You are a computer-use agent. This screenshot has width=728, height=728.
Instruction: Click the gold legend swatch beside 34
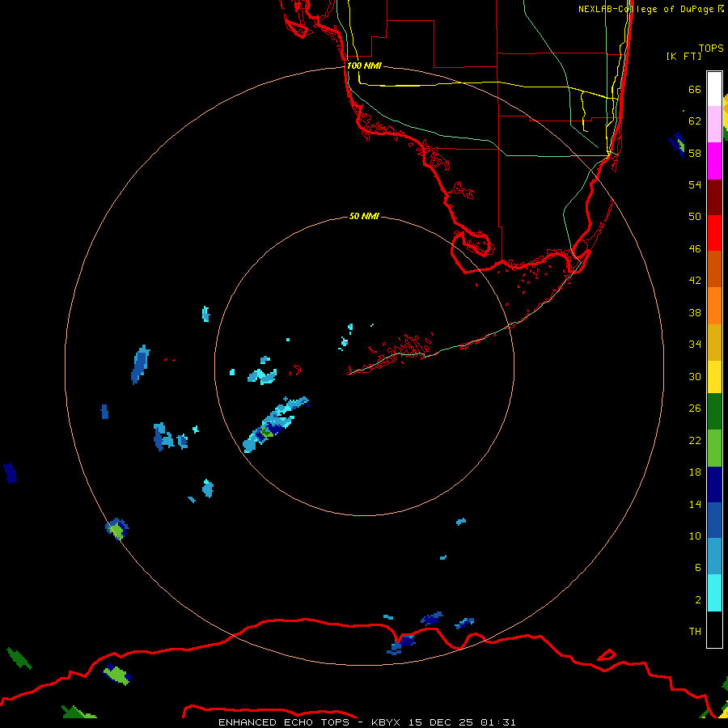point(714,342)
